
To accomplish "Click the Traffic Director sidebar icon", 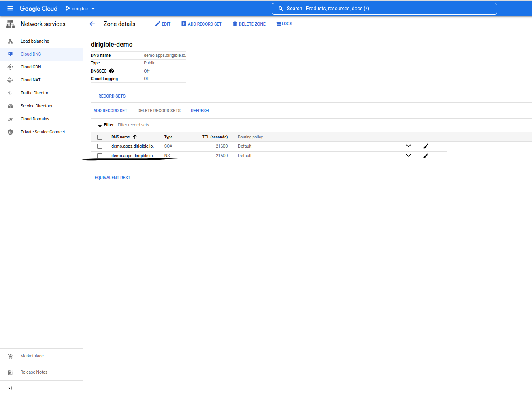I will click(x=11, y=93).
